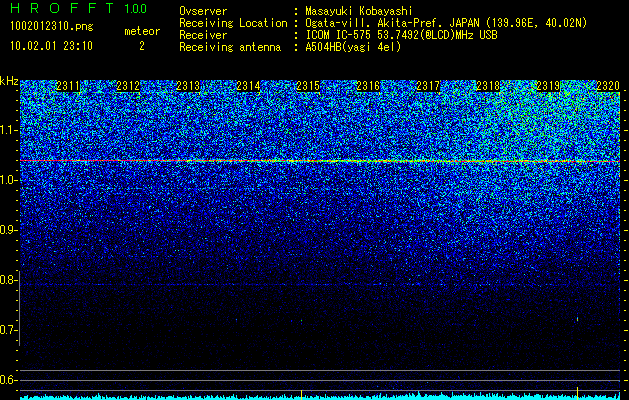Click the 2318 time marker
This screenshot has height=400, width=629.
(488, 86)
